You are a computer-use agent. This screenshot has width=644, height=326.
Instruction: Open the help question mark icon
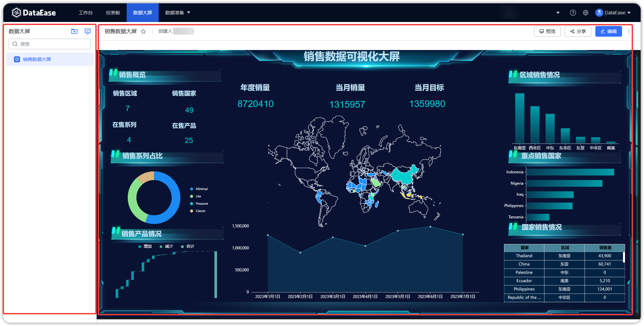tap(573, 12)
